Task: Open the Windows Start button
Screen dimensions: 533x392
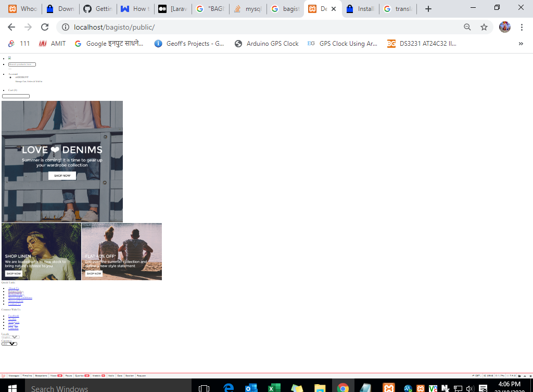Action: click(x=12, y=387)
